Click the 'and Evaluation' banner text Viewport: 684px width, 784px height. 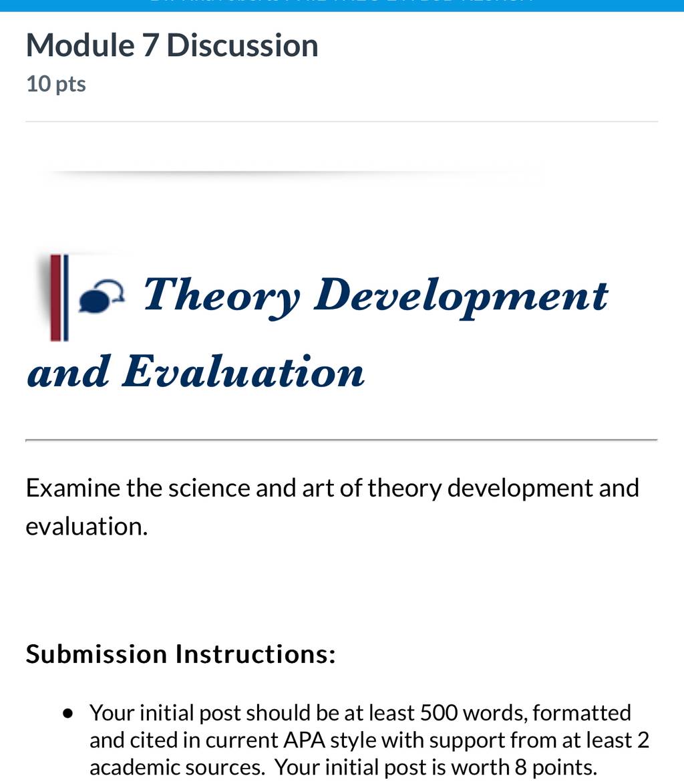pyautogui.click(x=195, y=372)
